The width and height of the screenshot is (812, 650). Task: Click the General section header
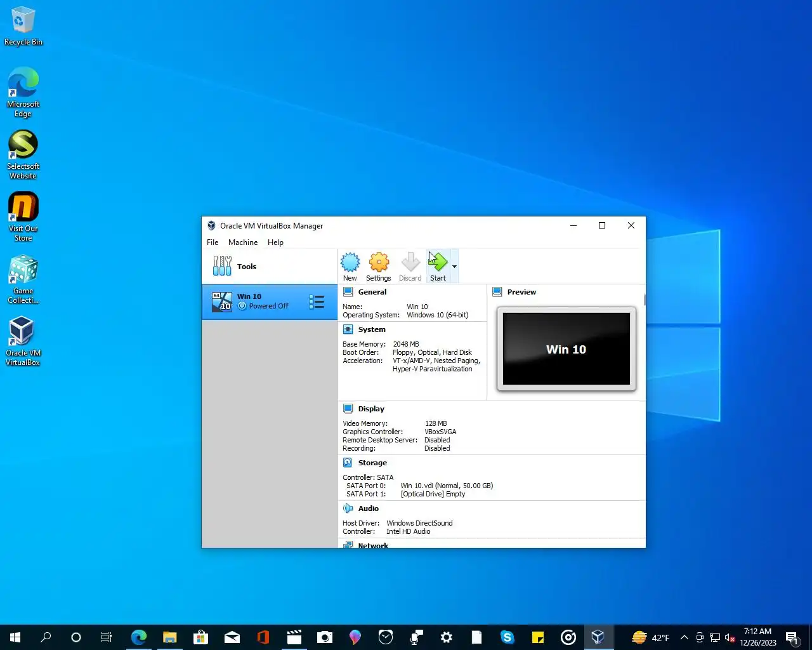pyautogui.click(x=372, y=292)
